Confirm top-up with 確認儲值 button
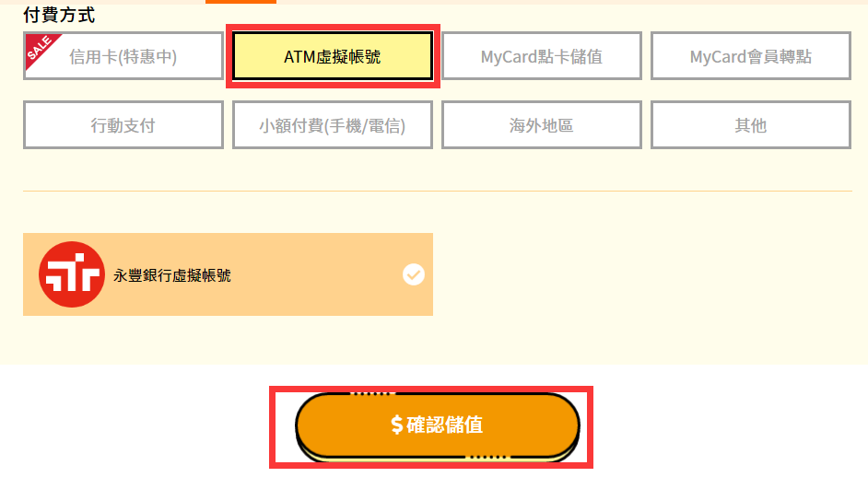868x477 pixels. (438, 425)
